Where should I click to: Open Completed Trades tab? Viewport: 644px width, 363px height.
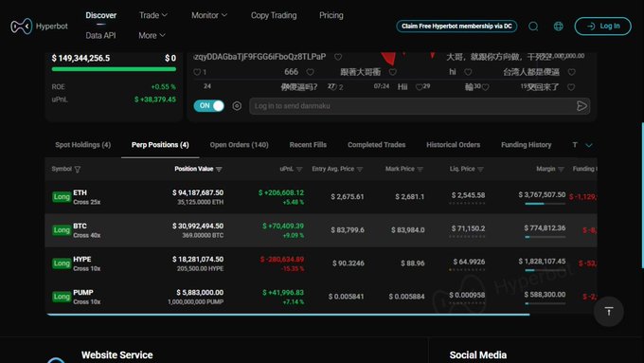(x=376, y=145)
